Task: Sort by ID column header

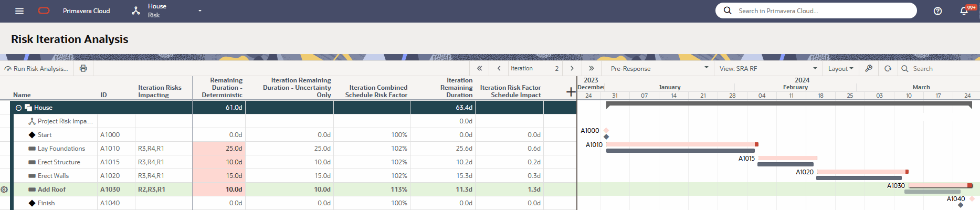Action: point(103,95)
